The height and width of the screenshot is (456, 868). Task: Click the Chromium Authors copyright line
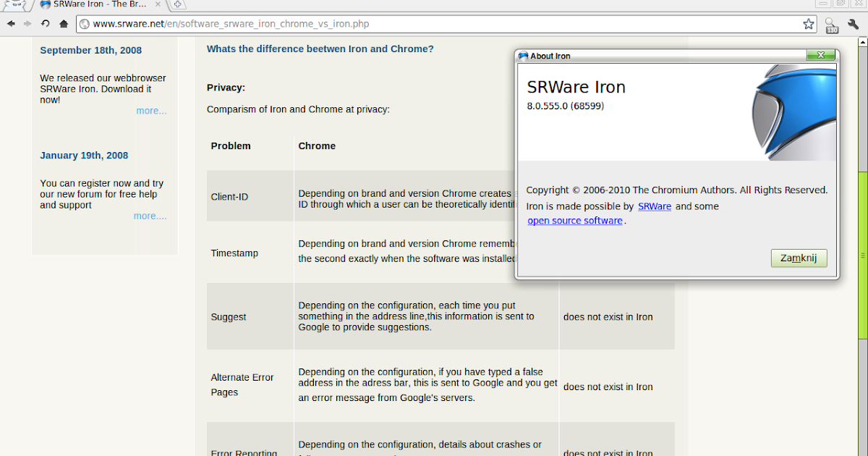click(677, 190)
